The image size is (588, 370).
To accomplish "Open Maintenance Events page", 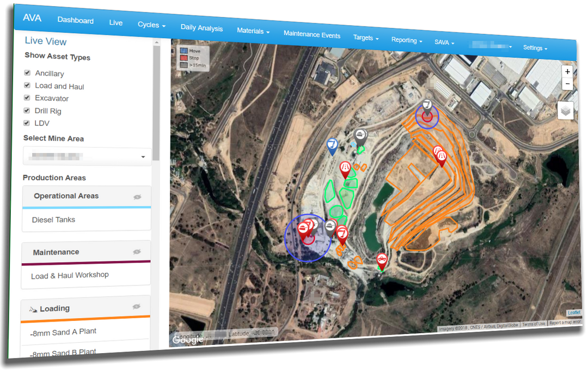I will (x=312, y=35).
